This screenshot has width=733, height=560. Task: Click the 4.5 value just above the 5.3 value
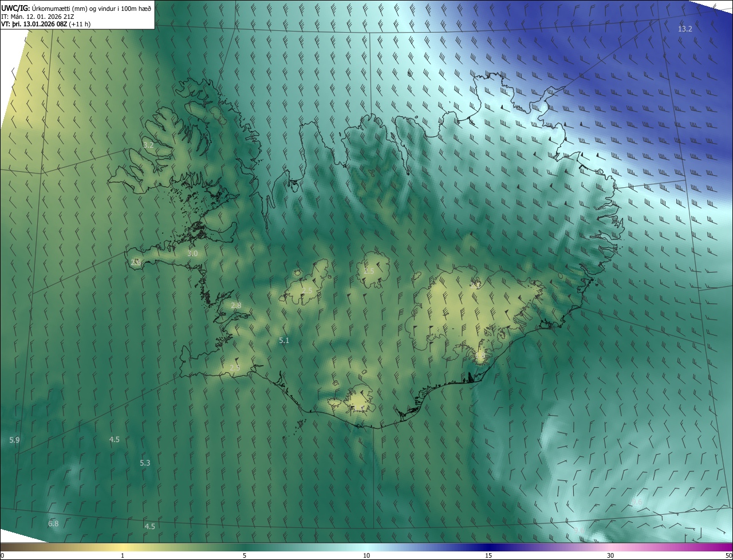point(115,439)
